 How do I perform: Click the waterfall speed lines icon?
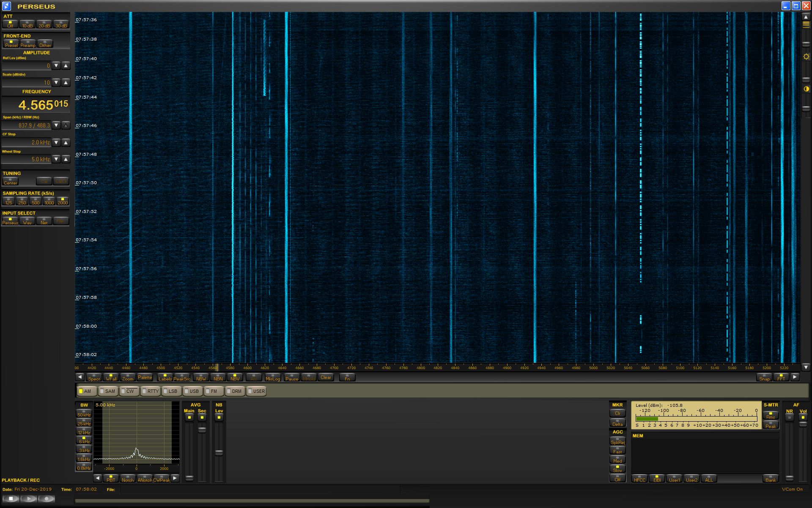pos(806,25)
